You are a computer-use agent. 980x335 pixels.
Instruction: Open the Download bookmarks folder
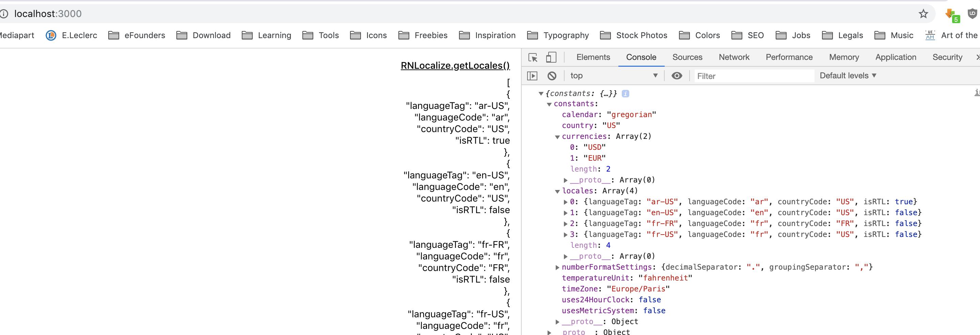[x=204, y=35]
